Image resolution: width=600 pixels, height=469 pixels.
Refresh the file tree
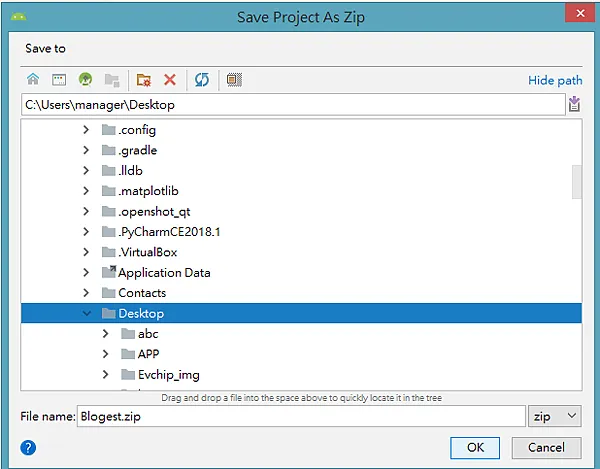coord(200,79)
